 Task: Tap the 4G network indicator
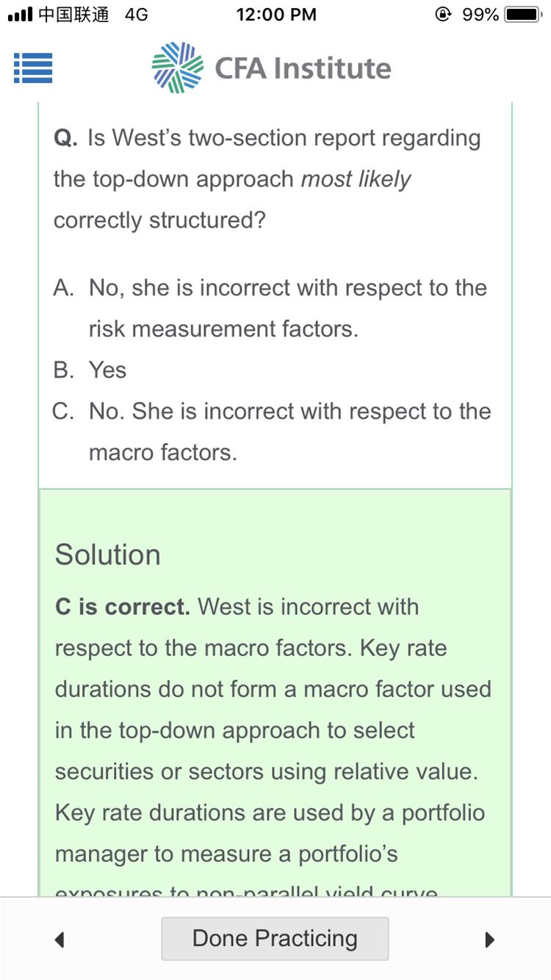coord(137,15)
